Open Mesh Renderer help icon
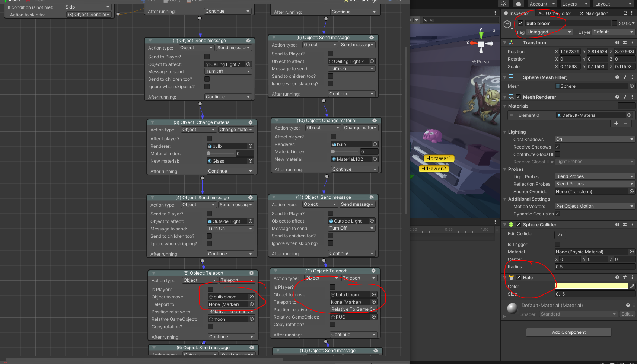 617,97
